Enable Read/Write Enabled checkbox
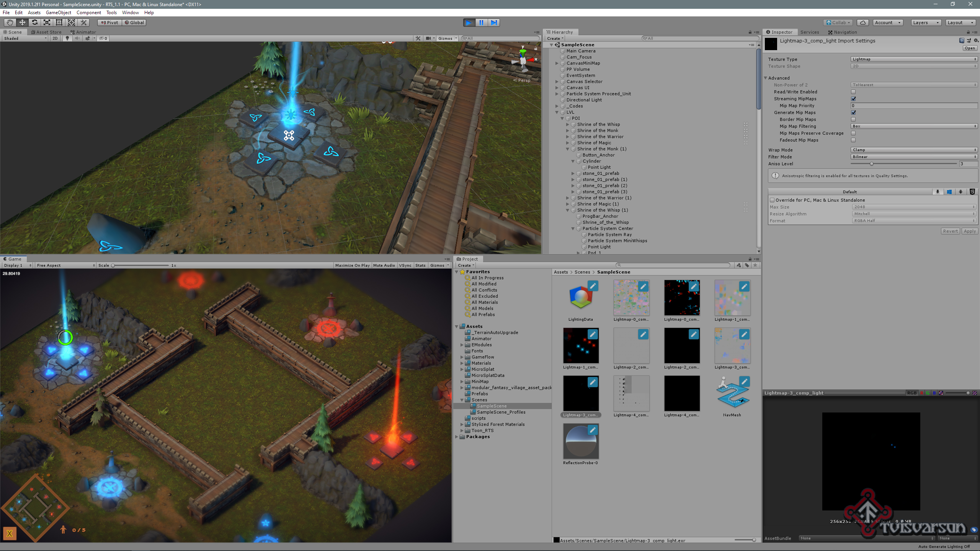 [x=853, y=92]
